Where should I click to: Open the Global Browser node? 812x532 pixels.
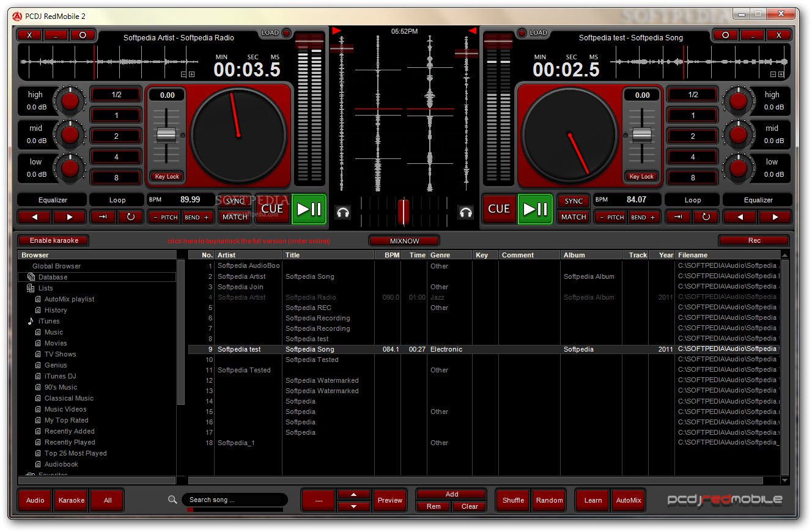click(x=56, y=266)
